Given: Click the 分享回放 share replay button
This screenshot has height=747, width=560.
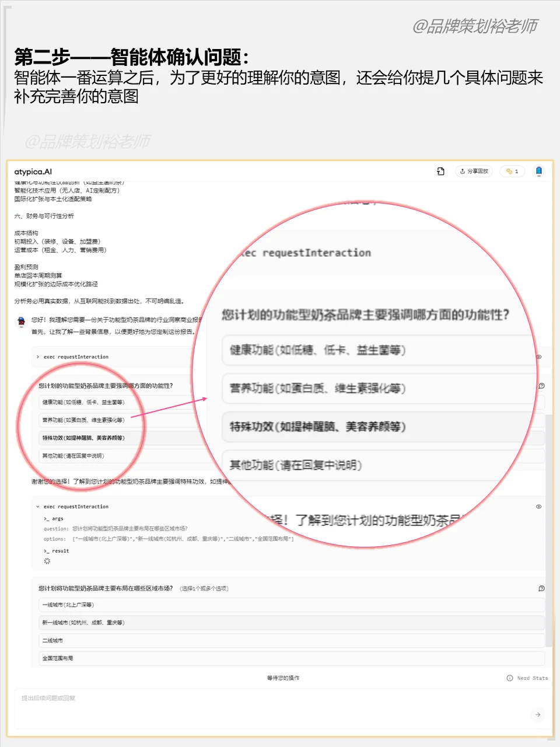Looking at the screenshot, I should [474, 171].
